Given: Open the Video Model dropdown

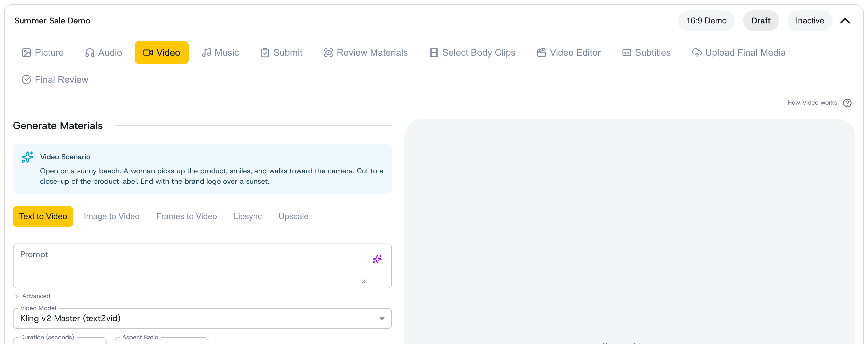Looking at the screenshot, I should pos(202,318).
